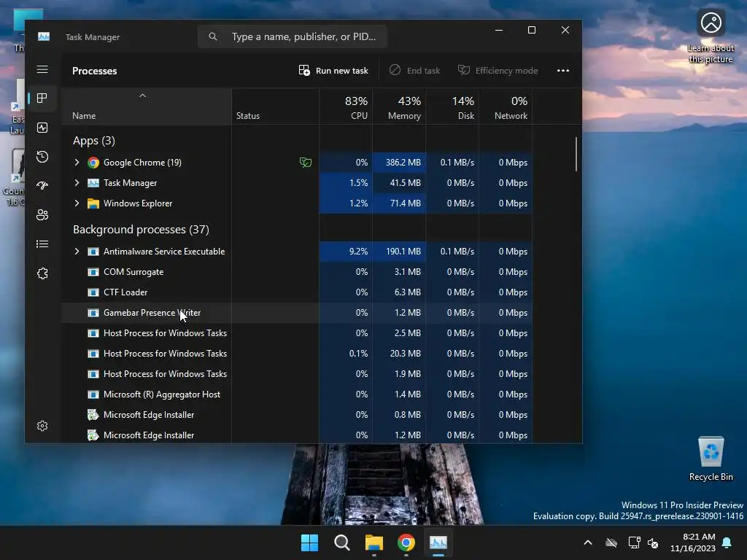
Task: Click the Antimalware Service Executable icon
Action: (x=93, y=252)
